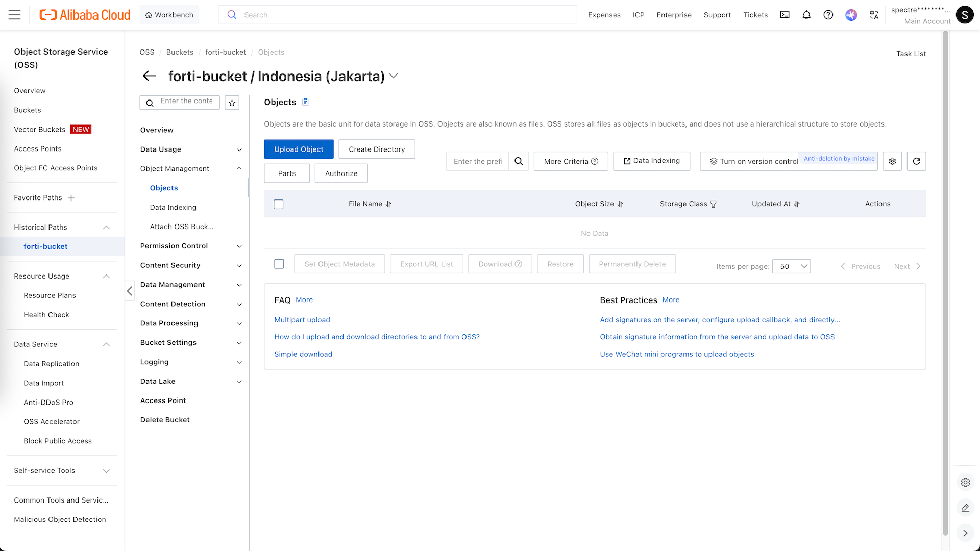Click the object prefix search field
Screen dimensions: 980x551
pyautogui.click(x=477, y=161)
